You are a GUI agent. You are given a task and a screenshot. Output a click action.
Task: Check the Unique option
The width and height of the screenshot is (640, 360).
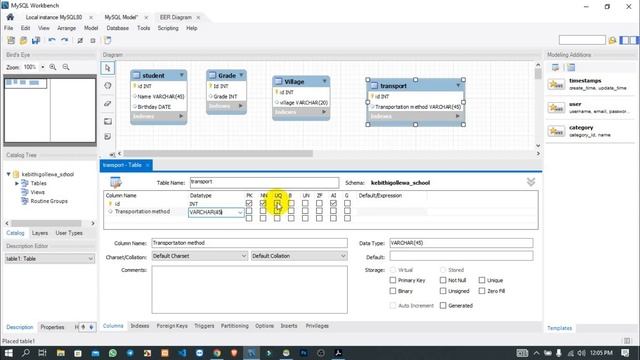482,280
